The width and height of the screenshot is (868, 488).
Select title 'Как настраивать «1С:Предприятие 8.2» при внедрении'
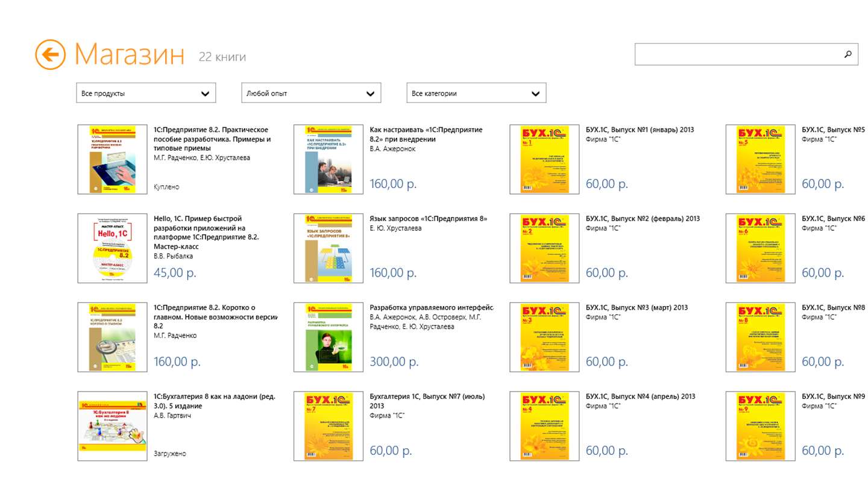426,134
